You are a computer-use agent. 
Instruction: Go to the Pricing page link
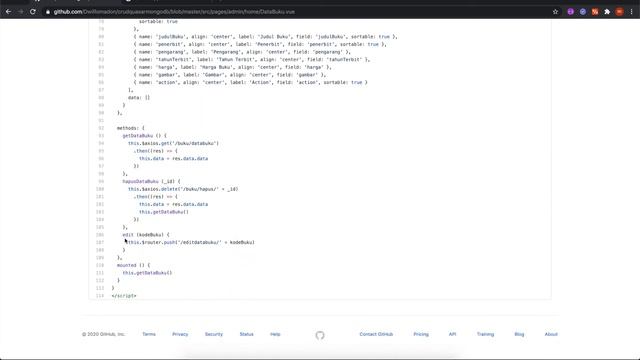click(421, 334)
